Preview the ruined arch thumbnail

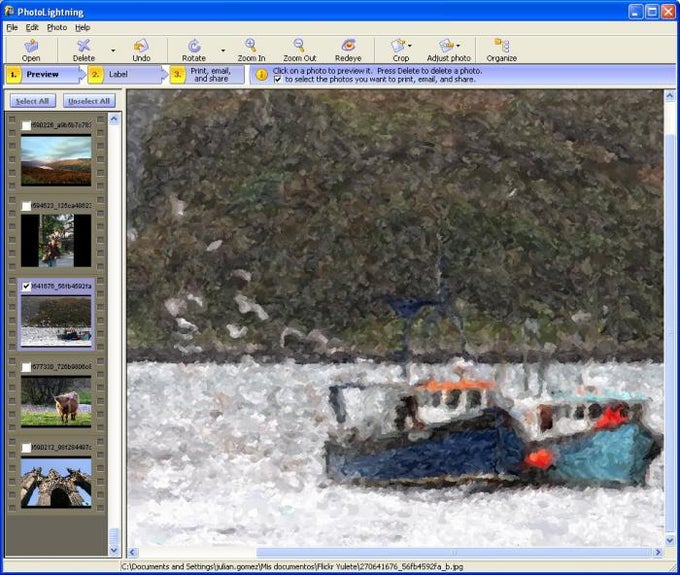[56, 482]
